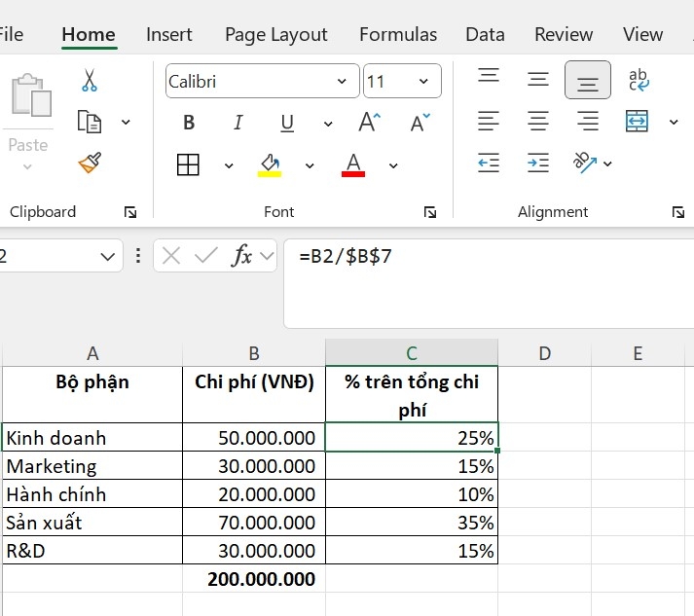This screenshot has width=694, height=616.
Task: Toggle Bottom Align button
Action: point(588,80)
